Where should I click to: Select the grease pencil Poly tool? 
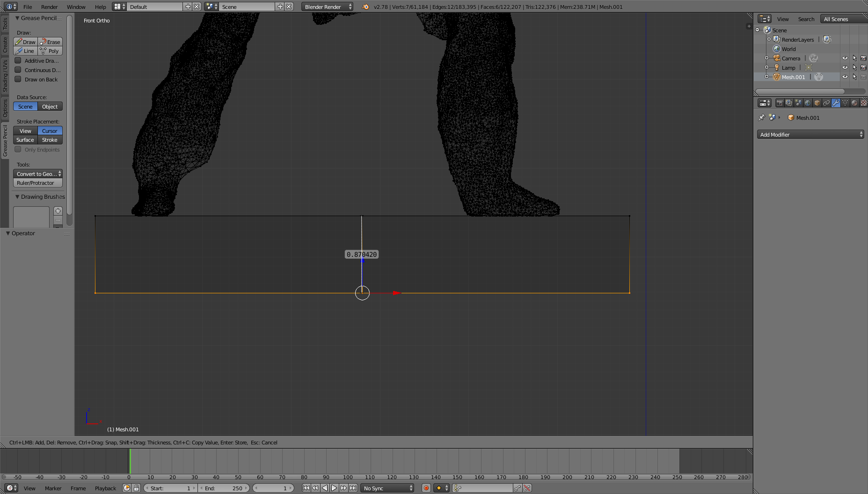click(x=50, y=51)
